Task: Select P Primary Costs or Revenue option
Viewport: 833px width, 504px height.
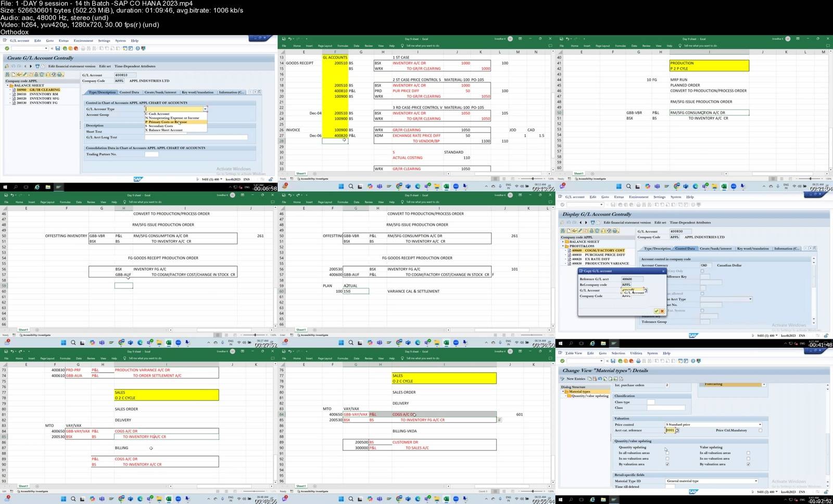Action: [175, 122]
